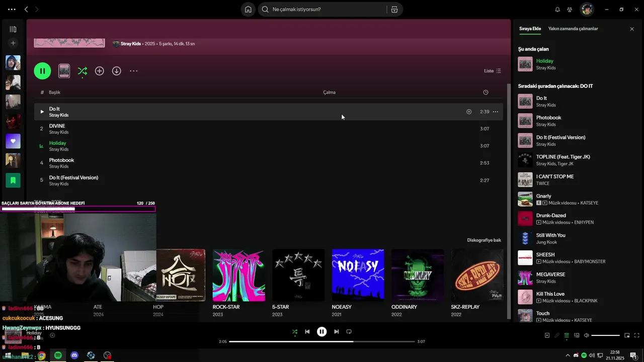Open Discord from the Windows taskbar
This screenshot has width=644, height=362.
74,355
